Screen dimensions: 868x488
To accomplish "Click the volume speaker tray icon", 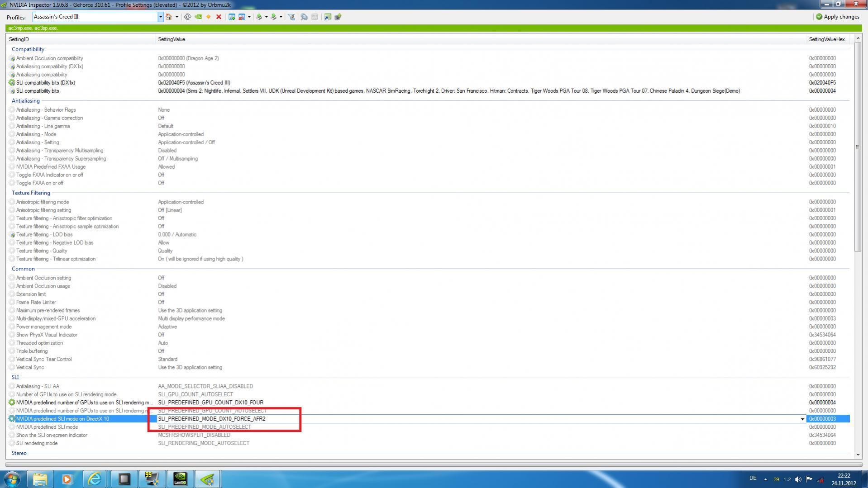I will point(798,479).
